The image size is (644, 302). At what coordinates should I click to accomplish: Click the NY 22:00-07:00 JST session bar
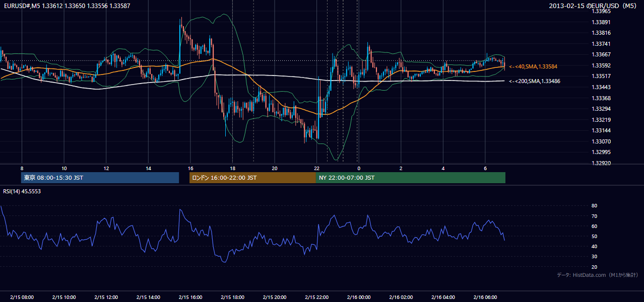tap(411, 178)
